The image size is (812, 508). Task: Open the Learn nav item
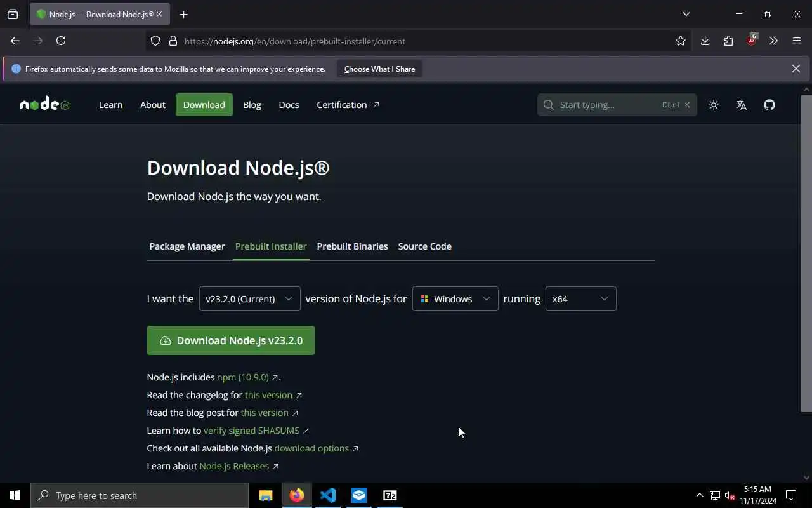tap(110, 105)
